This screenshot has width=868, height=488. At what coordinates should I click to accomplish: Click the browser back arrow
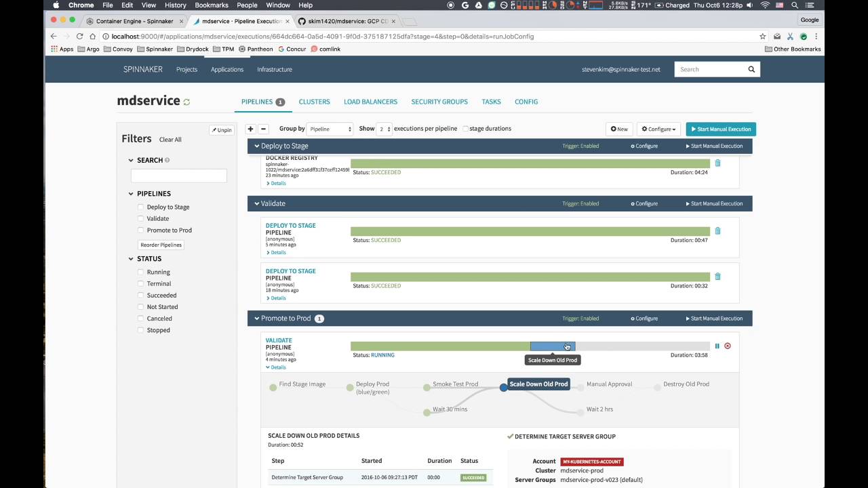(x=54, y=36)
